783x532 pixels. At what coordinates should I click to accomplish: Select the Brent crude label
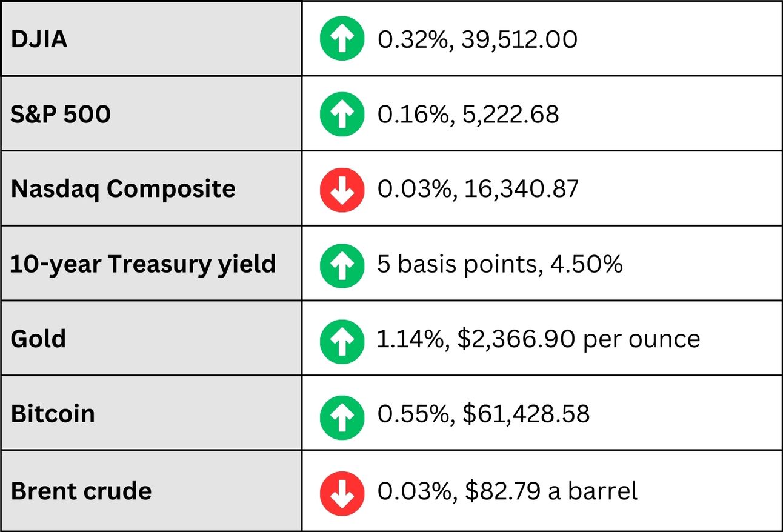pyautogui.click(x=81, y=491)
